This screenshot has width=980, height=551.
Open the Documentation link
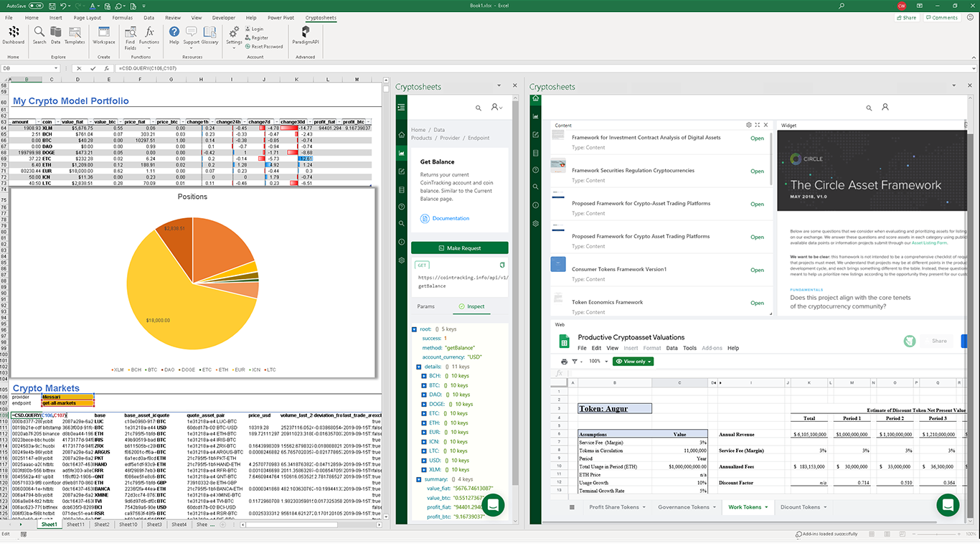coord(451,218)
